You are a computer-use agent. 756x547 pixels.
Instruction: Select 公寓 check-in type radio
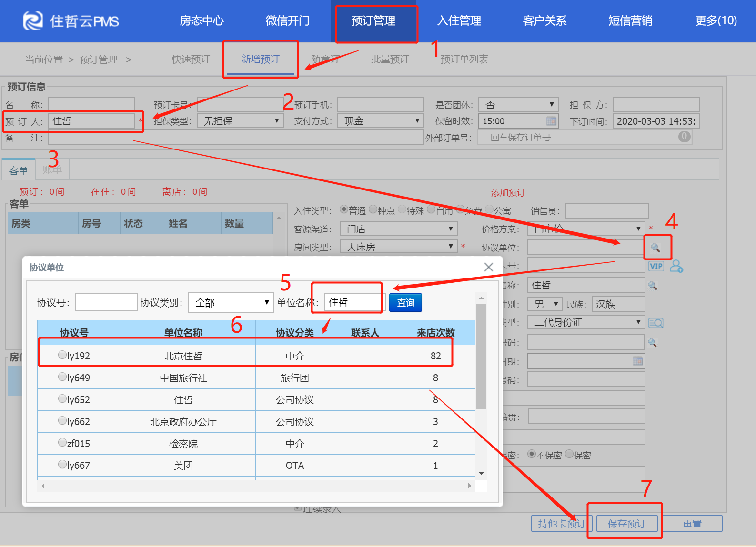point(489,209)
